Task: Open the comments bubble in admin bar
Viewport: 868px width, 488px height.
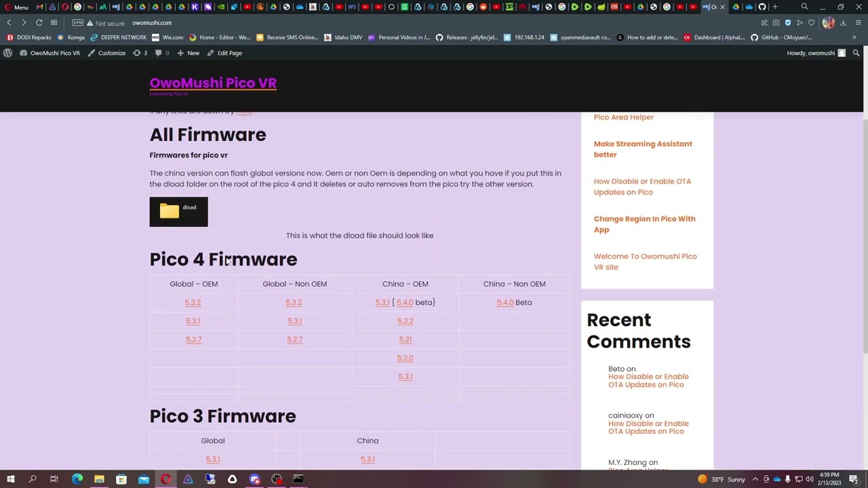Action: point(161,53)
